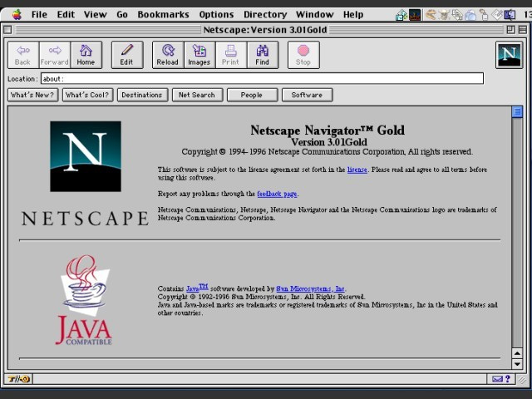The image size is (532, 399).
Task: Stop loading with the Stop icon
Action: point(303,55)
